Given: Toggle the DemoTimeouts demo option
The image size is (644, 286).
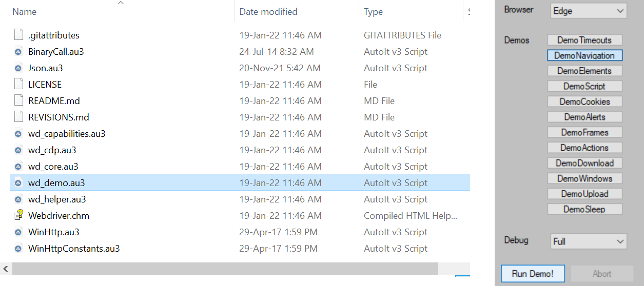Looking at the screenshot, I should click(584, 40).
